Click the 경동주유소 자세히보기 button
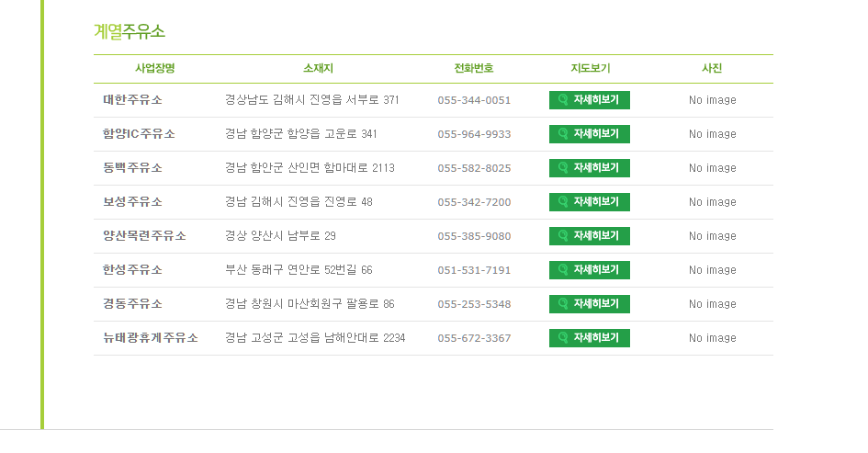This screenshot has height=453, width=868. 590,304
